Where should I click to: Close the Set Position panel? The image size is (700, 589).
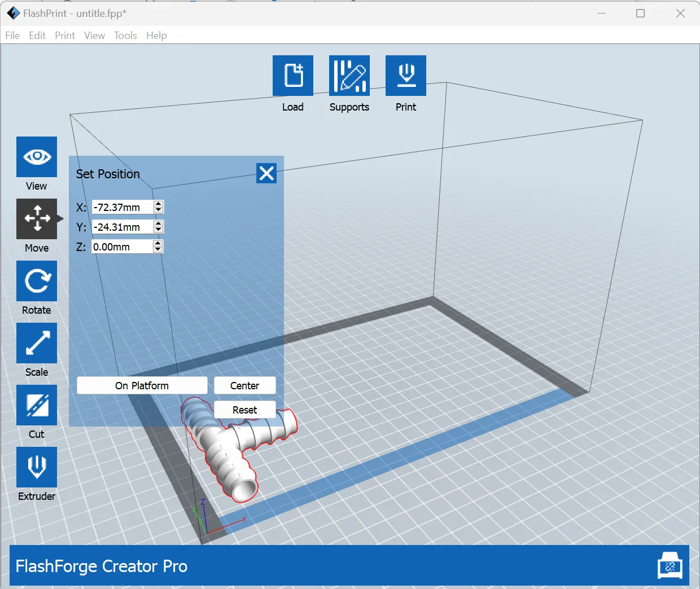266,173
